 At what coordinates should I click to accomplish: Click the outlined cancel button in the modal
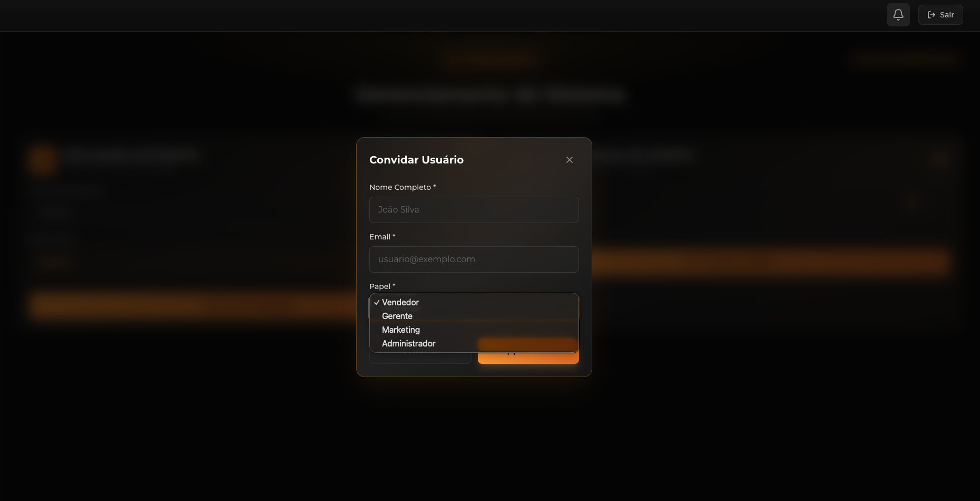[420, 359]
